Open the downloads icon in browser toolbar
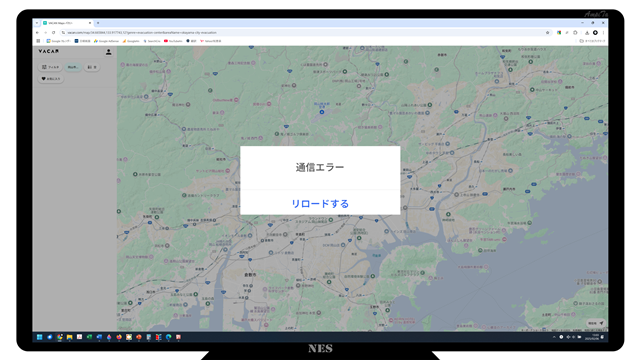Image resolution: width=640 pixels, height=360 pixels. 587,33
